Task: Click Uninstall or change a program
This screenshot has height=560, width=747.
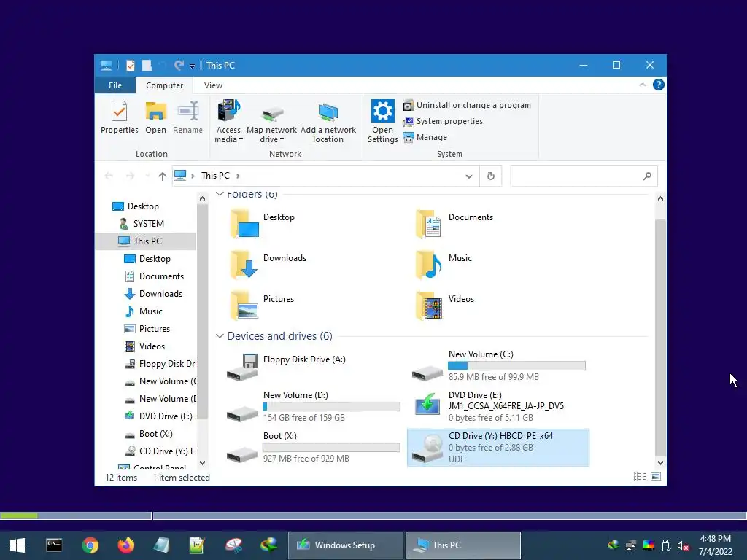Action: [467, 105]
